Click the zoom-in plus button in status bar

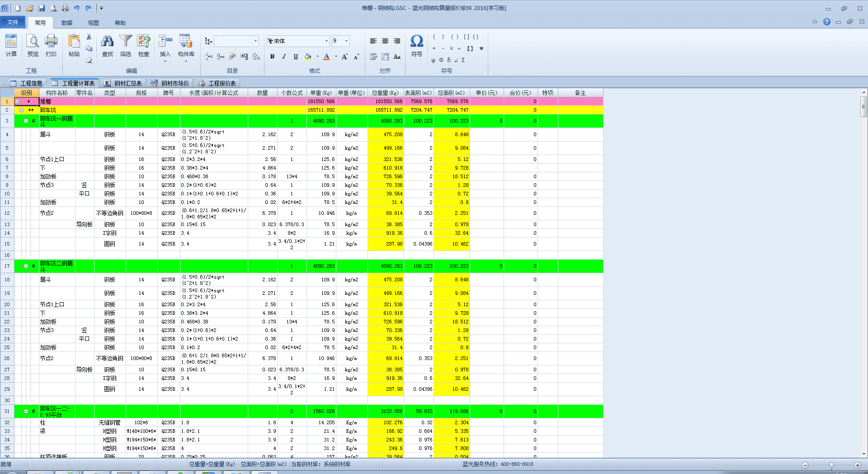coord(857,465)
